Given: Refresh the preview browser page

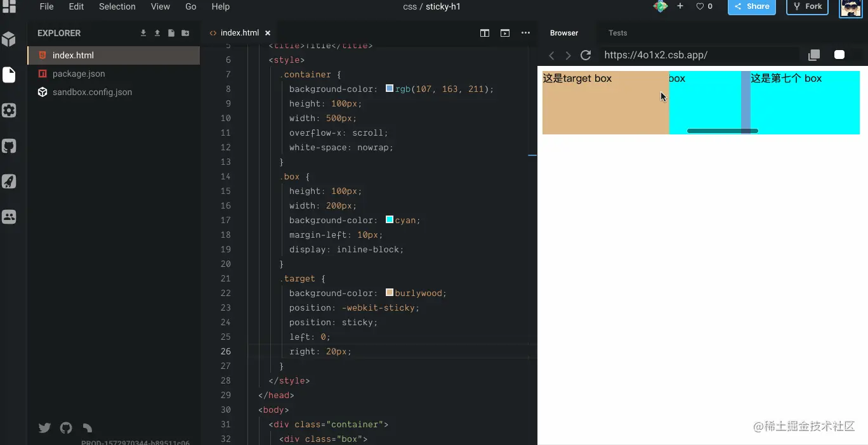Looking at the screenshot, I should click(586, 55).
